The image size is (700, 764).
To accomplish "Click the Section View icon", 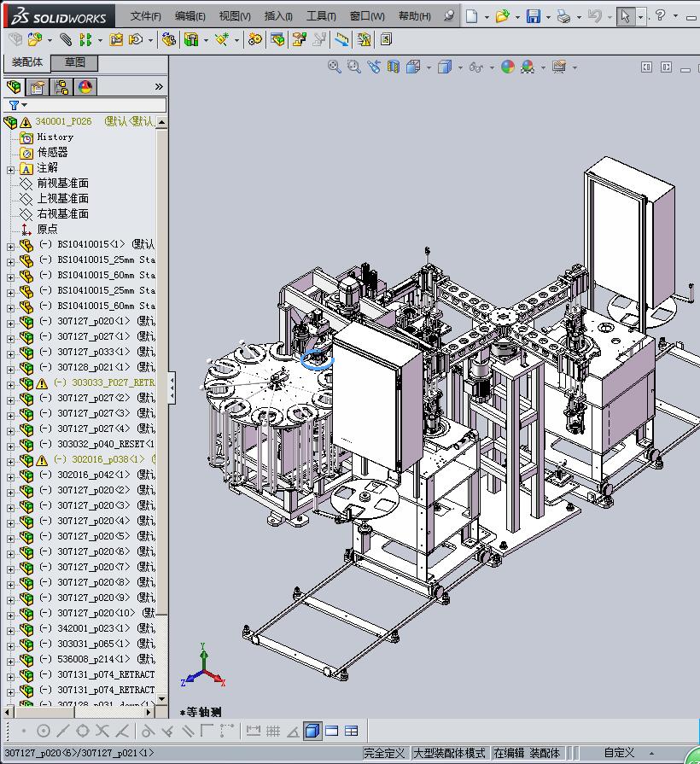I will [394, 67].
